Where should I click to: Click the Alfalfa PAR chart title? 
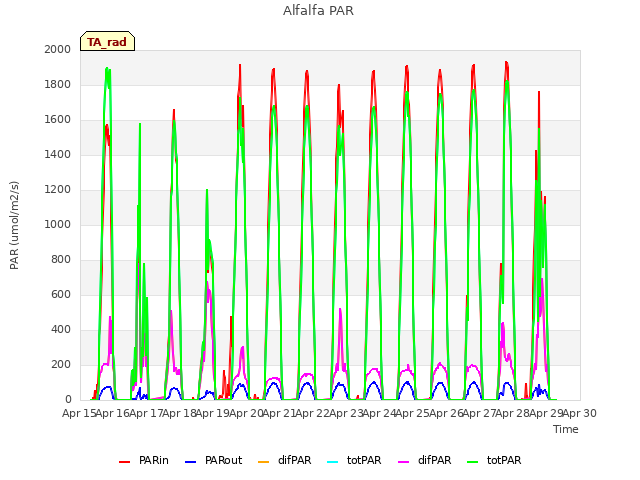point(318,11)
